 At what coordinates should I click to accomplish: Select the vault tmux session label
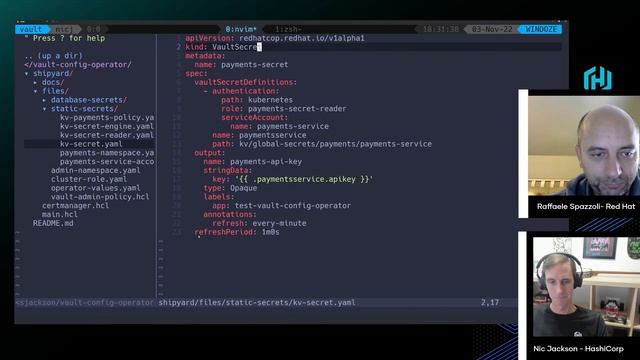[x=31, y=29]
